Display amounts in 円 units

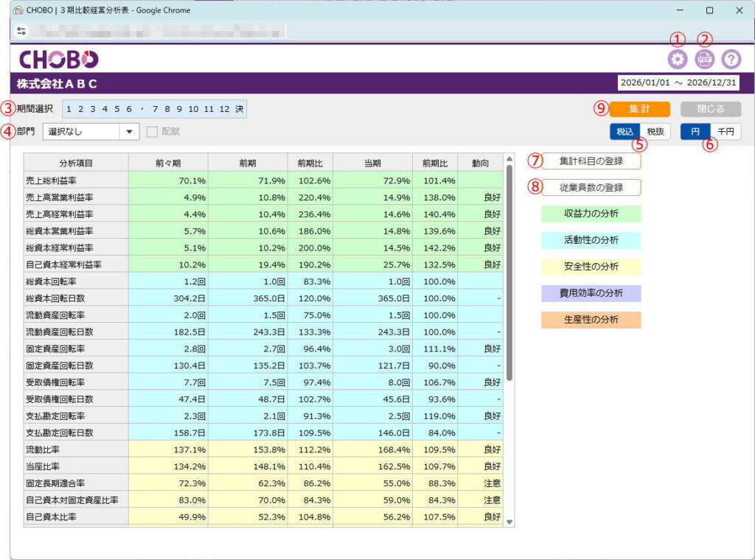point(695,131)
